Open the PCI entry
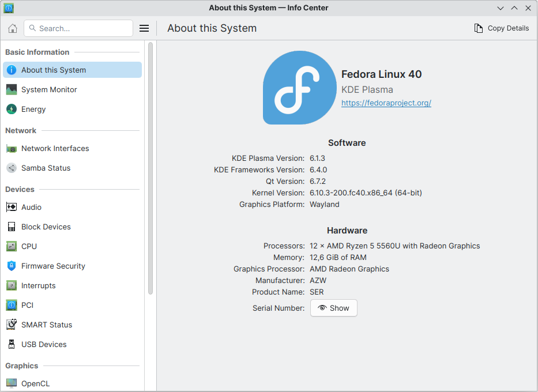 pyautogui.click(x=73, y=305)
